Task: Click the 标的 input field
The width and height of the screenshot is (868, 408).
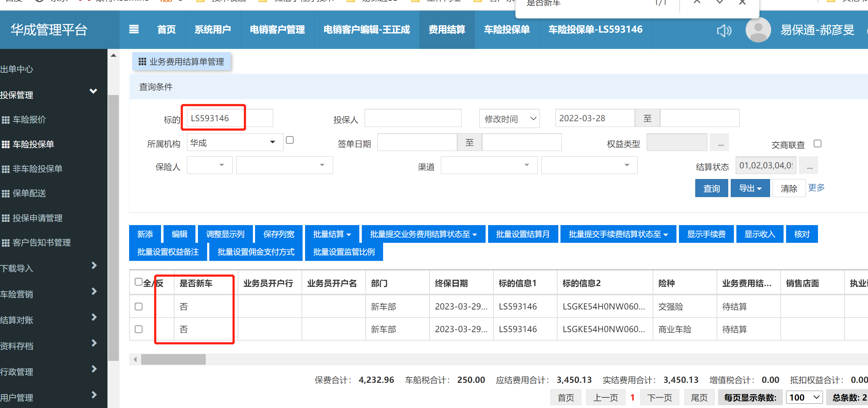Action: (230, 118)
